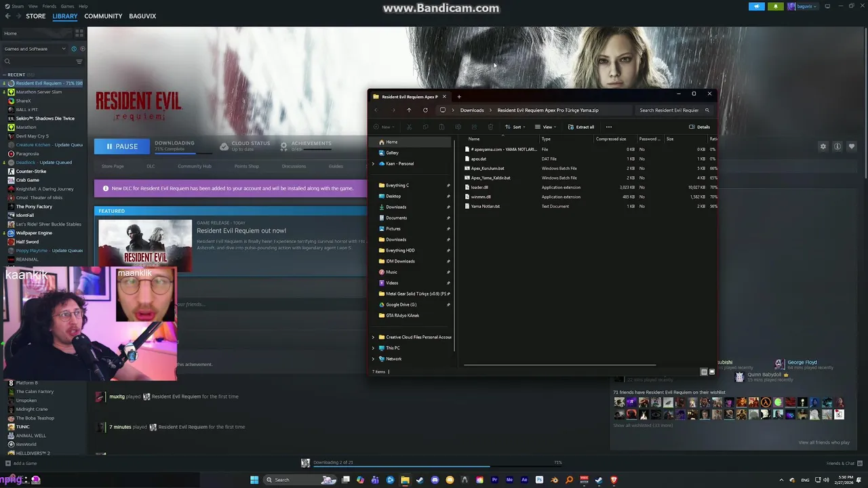Viewport: 868px width, 488px height.
Task: Expand Network in Explorer sidebar
Action: (x=373, y=359)
